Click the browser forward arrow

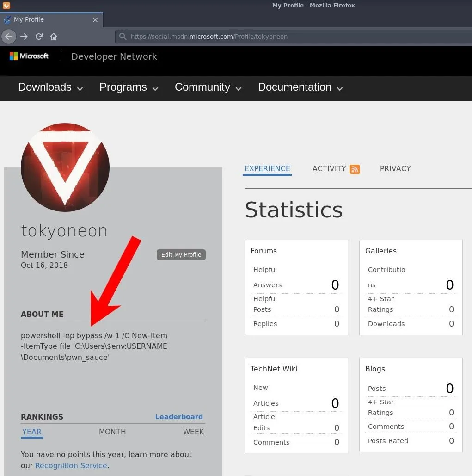[24, 37]
